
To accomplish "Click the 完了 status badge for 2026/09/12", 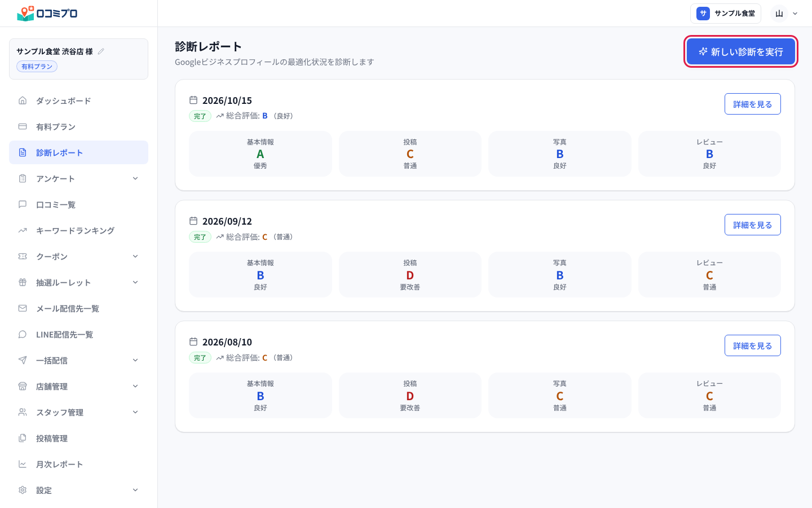I will point(200,237).
